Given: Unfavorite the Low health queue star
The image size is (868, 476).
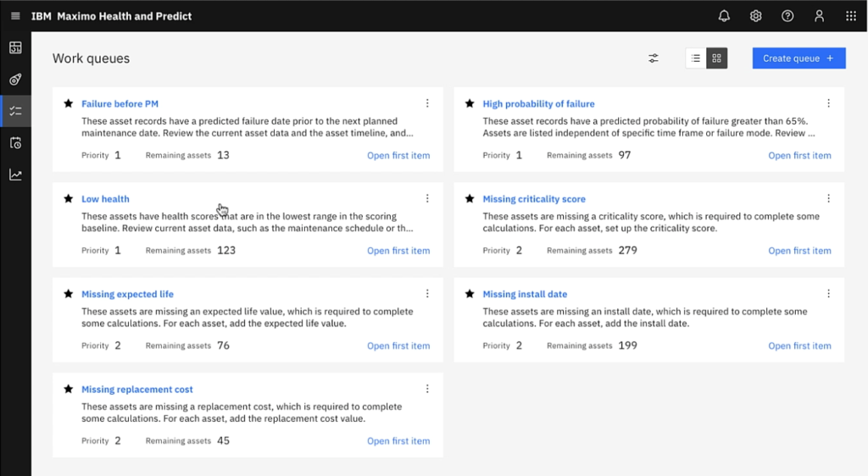Looking at the screenshot, I should (68, 199).
